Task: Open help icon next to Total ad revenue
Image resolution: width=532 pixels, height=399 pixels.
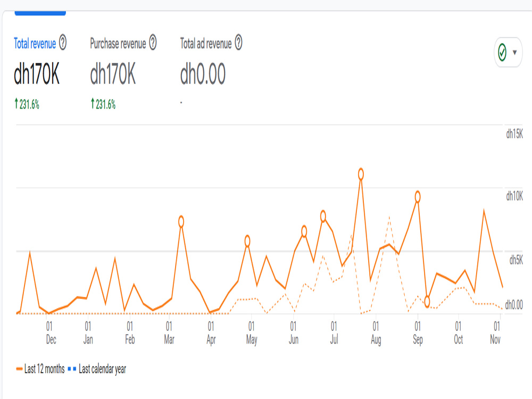Action: click(x=238, y=43)
